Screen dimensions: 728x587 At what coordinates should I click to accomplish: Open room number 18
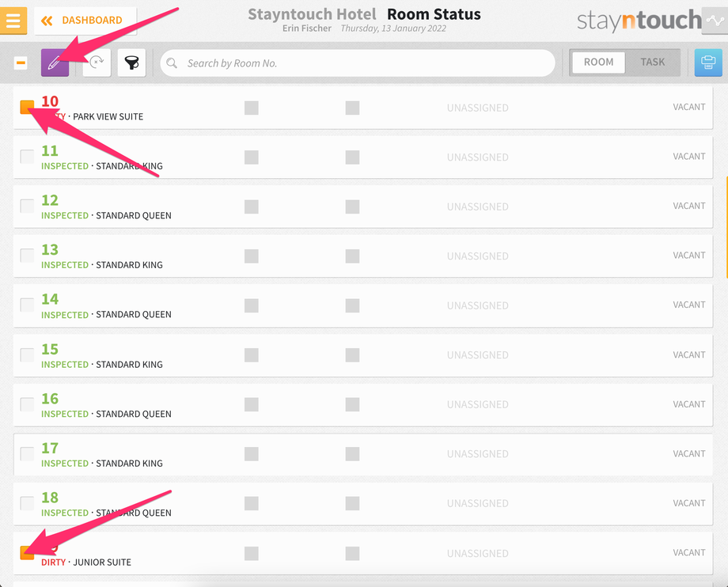point(50,498)
